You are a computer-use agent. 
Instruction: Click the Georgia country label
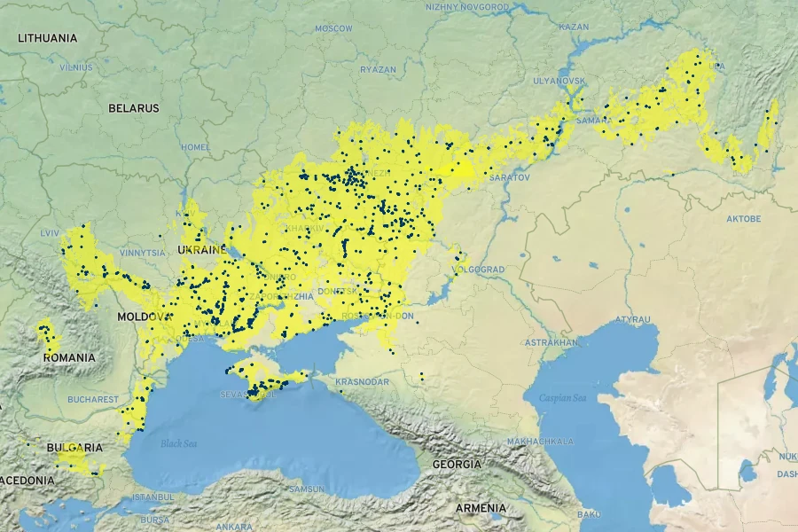coord(457,464)
